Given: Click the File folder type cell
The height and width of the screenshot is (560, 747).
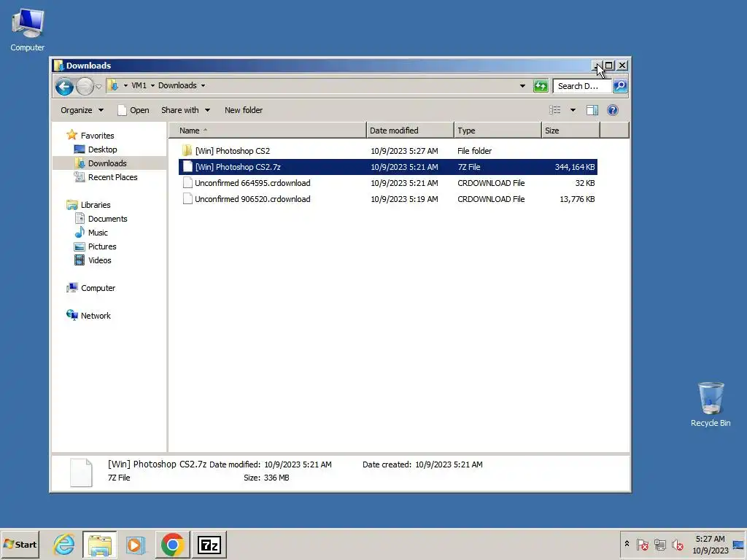Looking at the screenshot, I should [474, 151].
